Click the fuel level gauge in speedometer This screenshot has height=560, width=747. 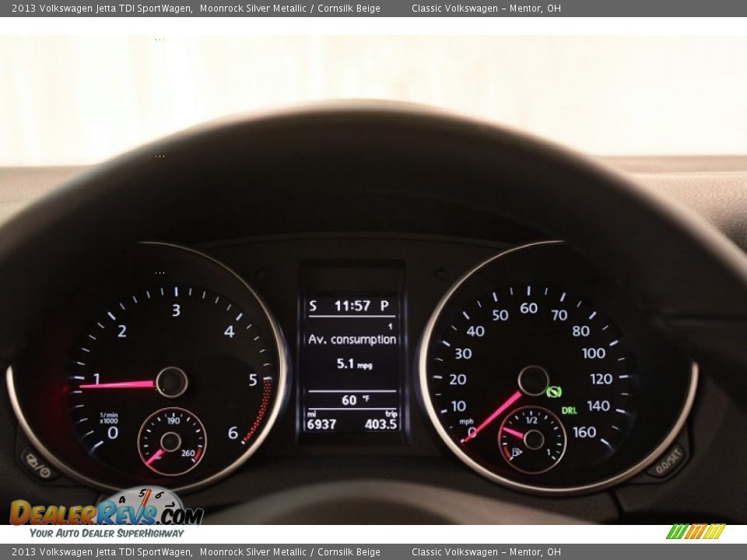[533, 439]
